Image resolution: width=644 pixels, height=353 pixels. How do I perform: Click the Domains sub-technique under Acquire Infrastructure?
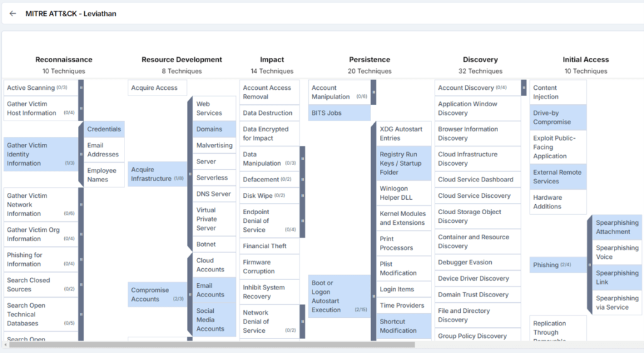[214, 129]
